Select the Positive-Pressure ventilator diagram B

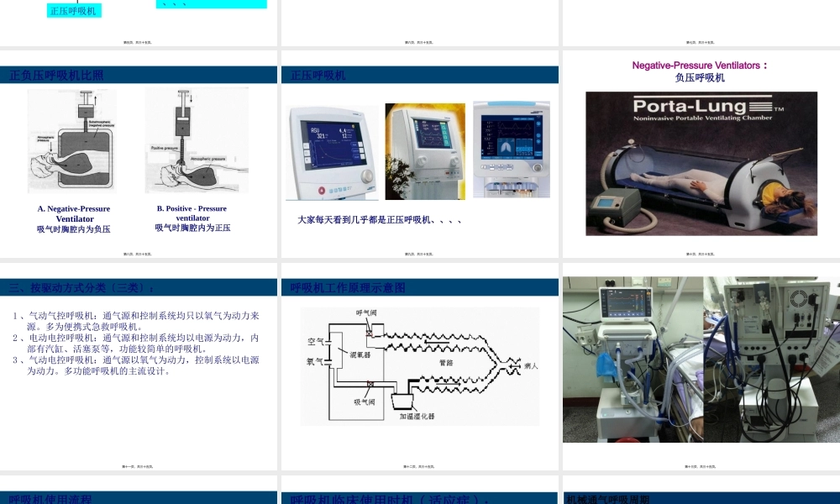pyautogui.click(x=198, y=143)
